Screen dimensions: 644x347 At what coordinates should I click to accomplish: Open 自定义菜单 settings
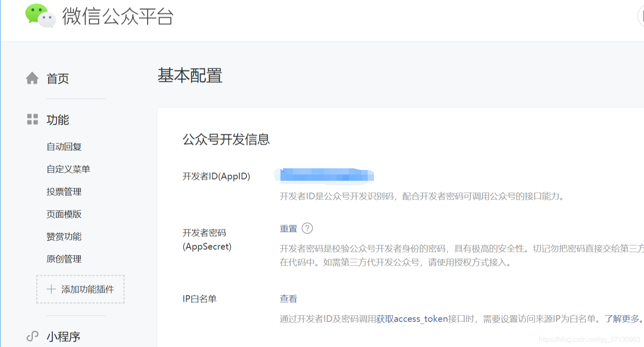[68, 169]
